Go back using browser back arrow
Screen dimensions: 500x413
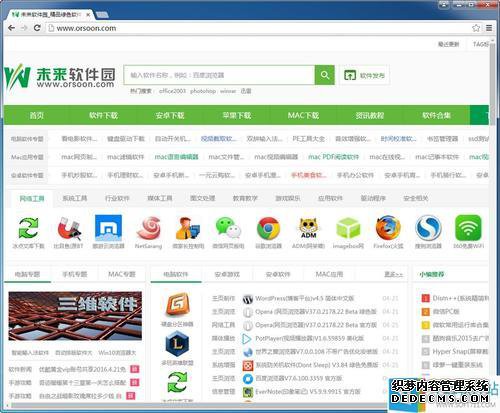tap(11, 28)
